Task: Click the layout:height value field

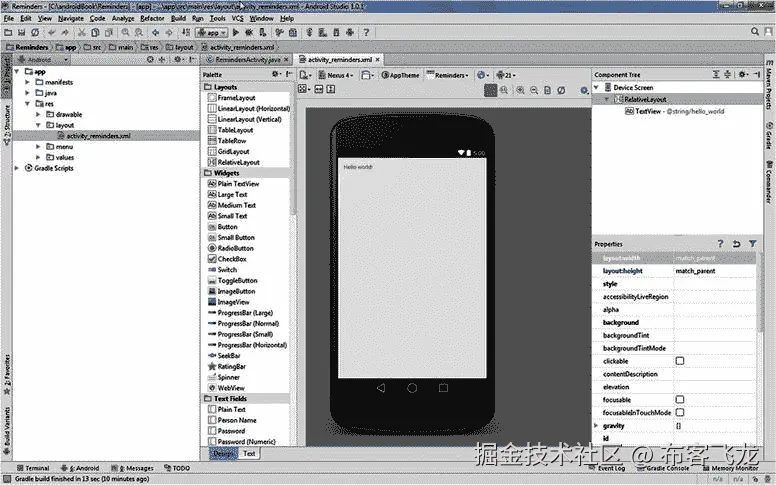Action: tap(715, 271)
